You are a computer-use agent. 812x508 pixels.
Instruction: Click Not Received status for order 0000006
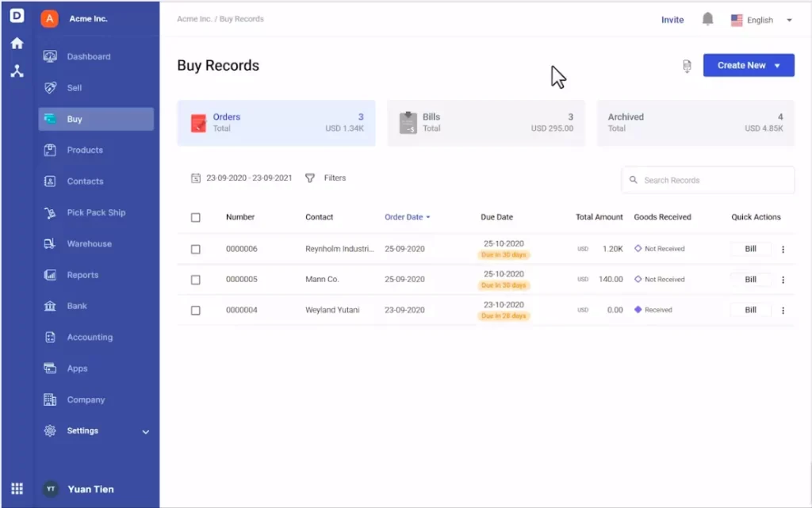(x=659, y=249)
